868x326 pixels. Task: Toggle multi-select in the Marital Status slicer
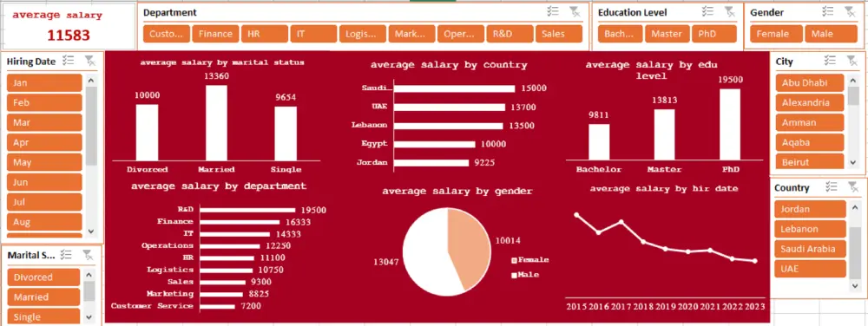click(66, 254)
